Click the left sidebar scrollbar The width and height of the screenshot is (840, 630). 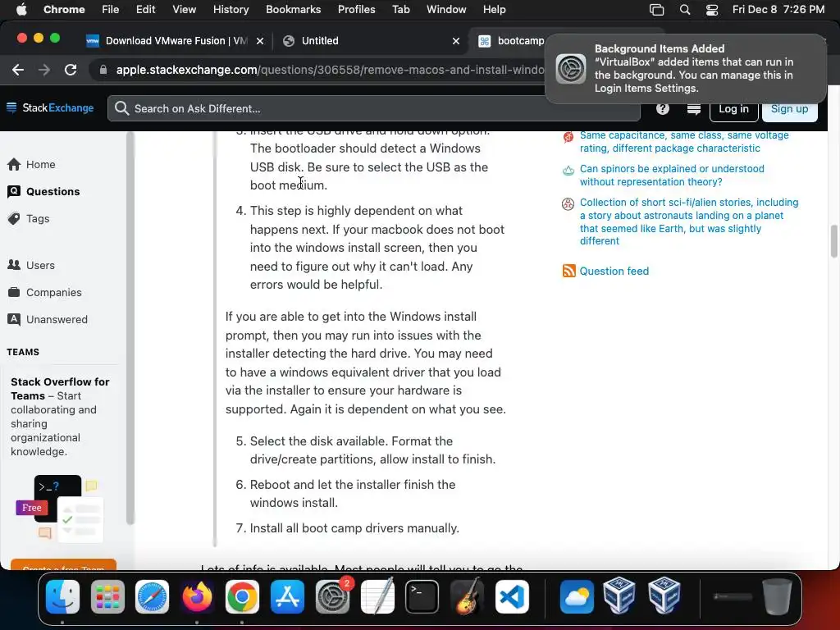click(130, 328)
